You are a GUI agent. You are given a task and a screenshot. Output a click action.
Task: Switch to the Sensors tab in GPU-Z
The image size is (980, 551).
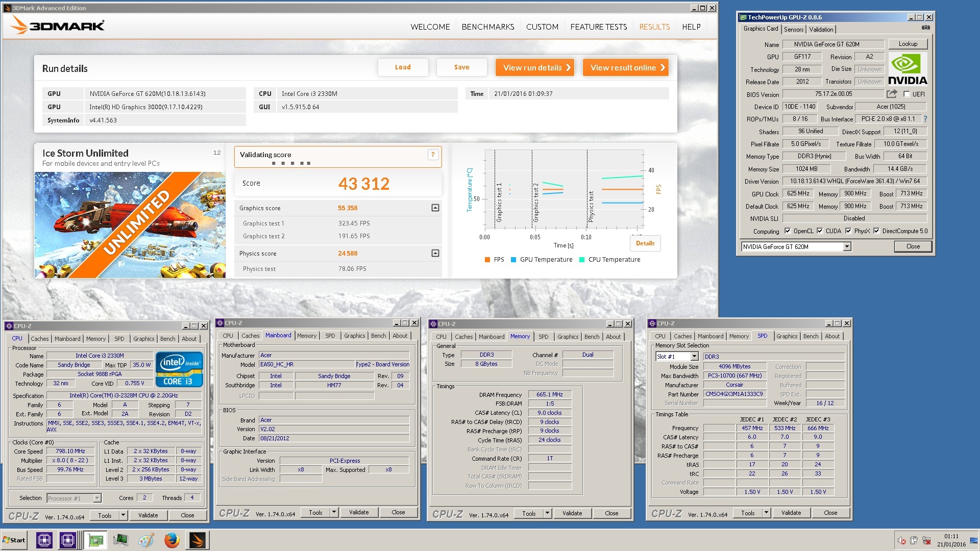tap(794, 30)
